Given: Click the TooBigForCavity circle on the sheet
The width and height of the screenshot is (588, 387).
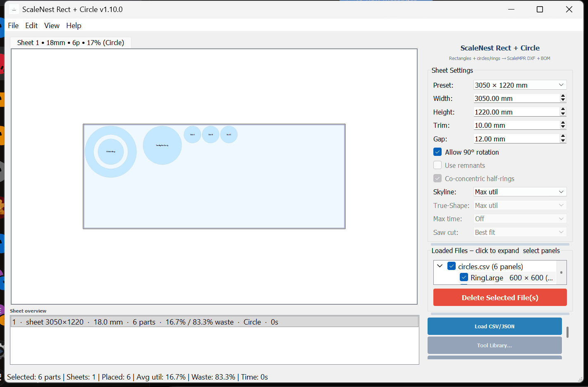Looking at the screenshot, I should (162, 145).
